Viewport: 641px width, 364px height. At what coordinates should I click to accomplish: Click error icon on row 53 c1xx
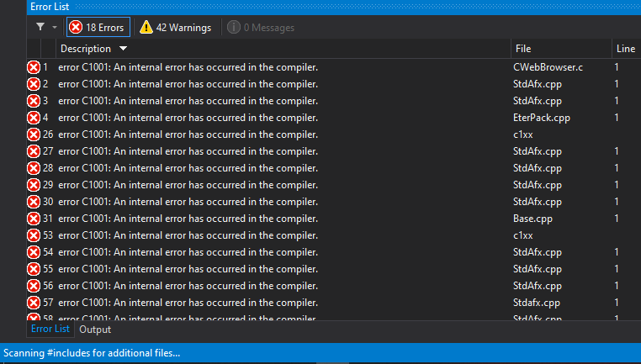[x=34, y=235]
